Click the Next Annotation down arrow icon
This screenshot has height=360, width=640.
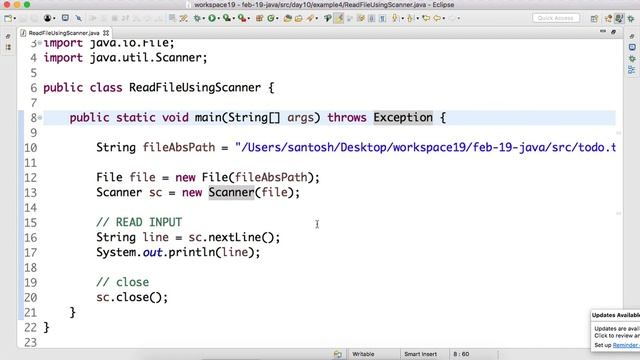pyautogui.click(x=395, y=18)
